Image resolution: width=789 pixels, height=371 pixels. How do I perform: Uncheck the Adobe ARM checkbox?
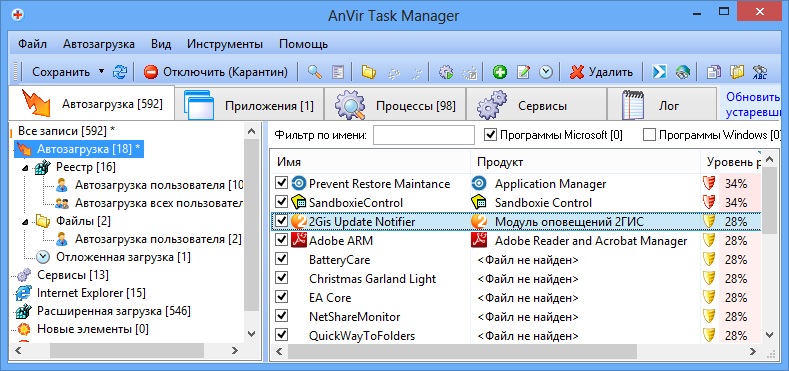[x=282, y=240]
